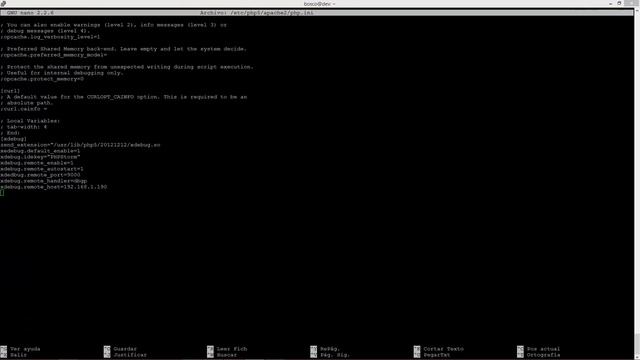Click the opcache.protect_memory=0 line
This screenshot has height=360, width=640.
[42, 79]
